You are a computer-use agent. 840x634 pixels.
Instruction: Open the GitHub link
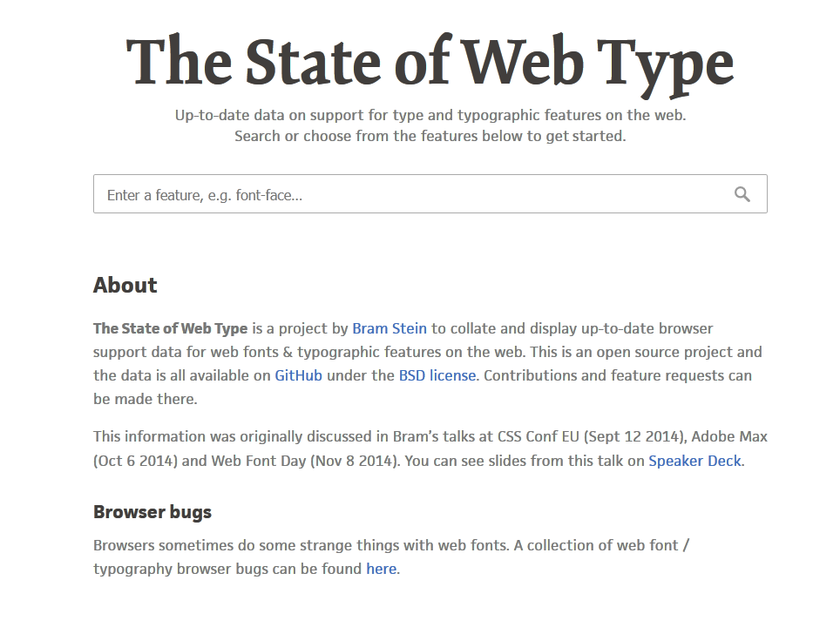[x=298, y=375]
